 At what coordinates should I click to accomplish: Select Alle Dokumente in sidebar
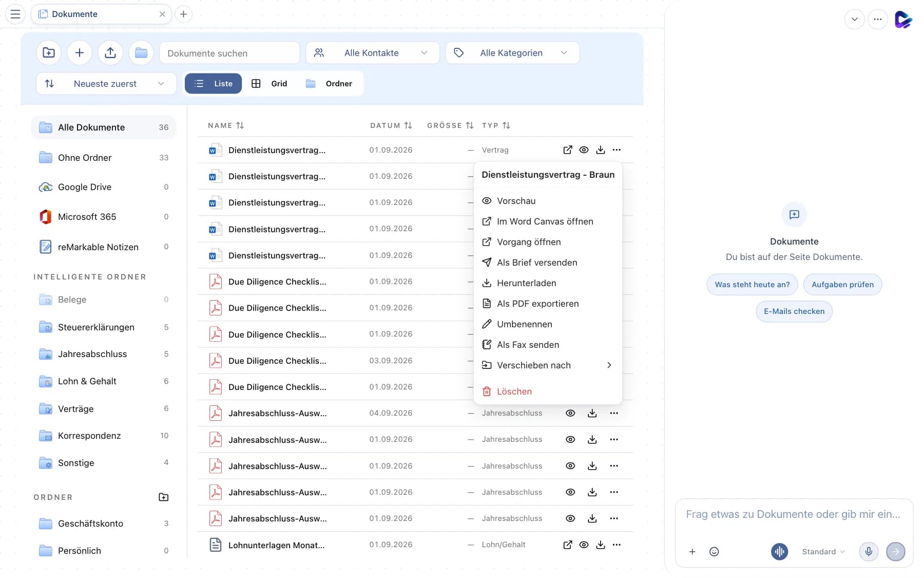pyautogui.click(x=104, y=127)
